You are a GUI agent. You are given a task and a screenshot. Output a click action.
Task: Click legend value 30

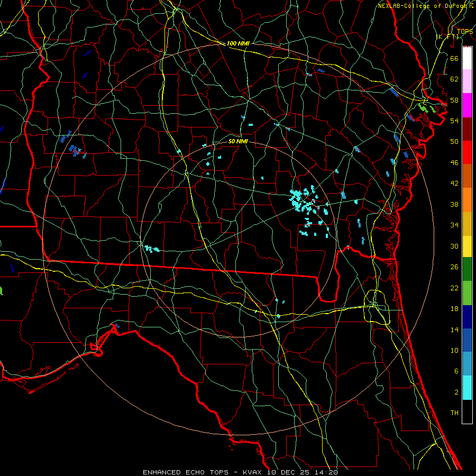point(454,246)
